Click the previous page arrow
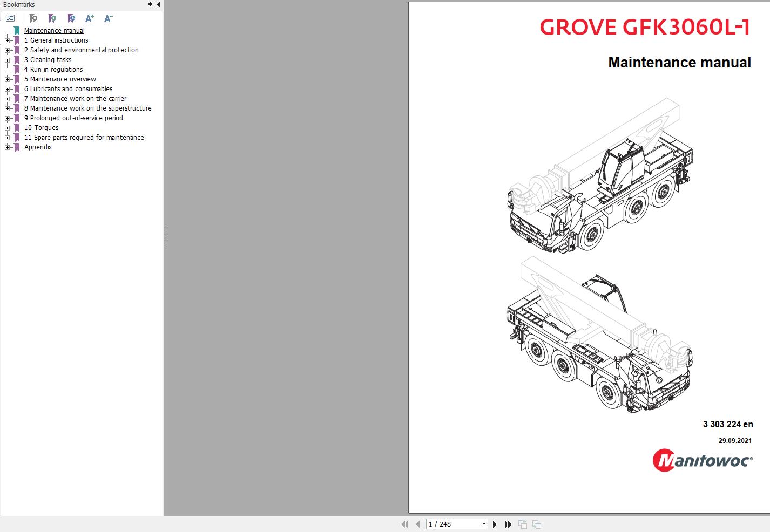This screenshot has height=532, width=770. (417, 524)
